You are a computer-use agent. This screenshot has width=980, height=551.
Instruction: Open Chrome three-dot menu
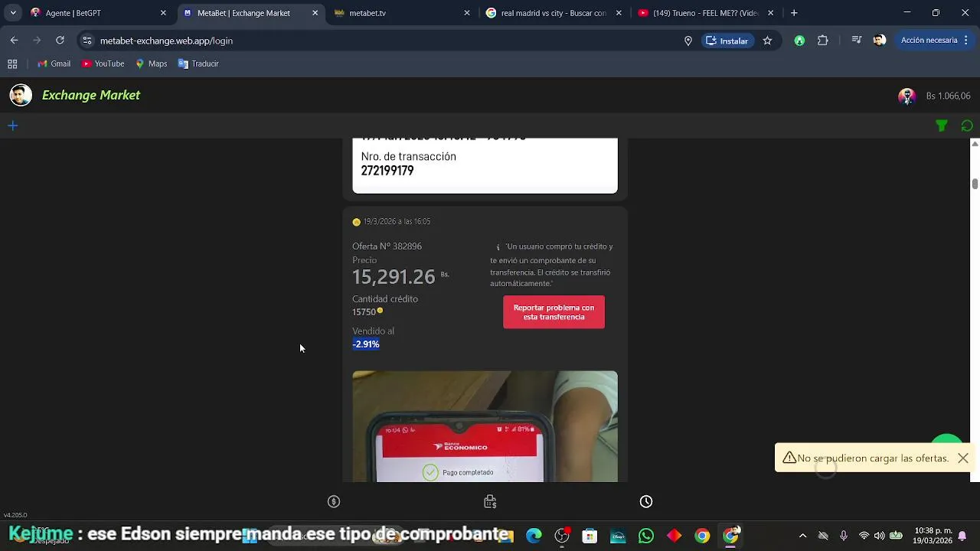pyautogui.click(x=966, y=41)
